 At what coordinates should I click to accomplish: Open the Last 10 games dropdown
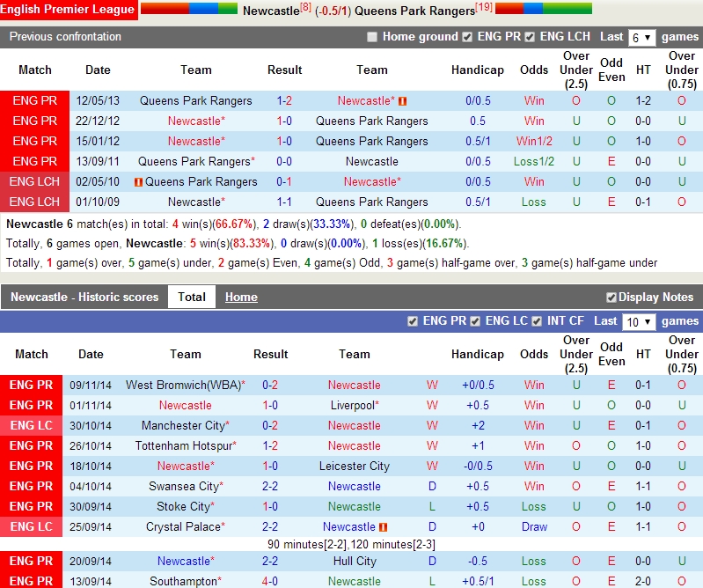tap(639, 322)
